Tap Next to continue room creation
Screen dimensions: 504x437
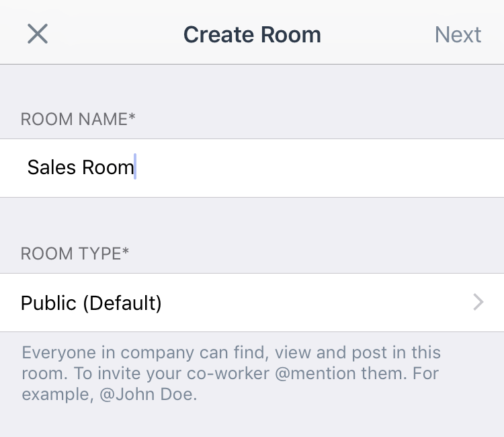tap(458, 34)
